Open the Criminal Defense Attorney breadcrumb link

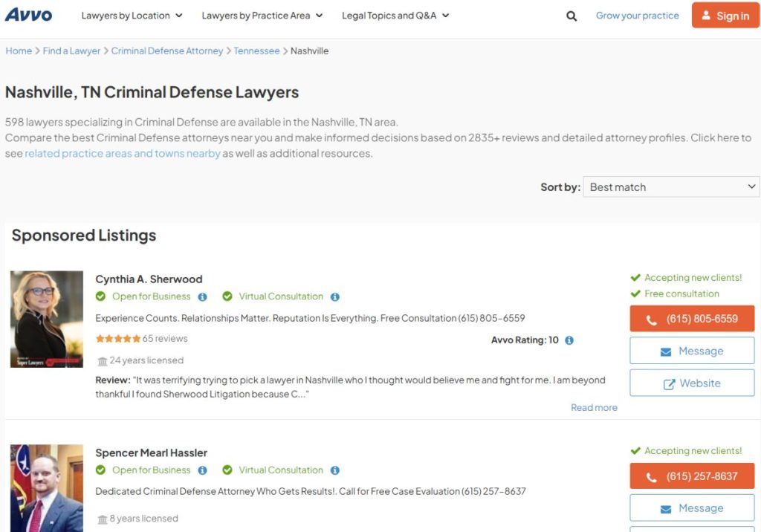click(x=167, y=51)
